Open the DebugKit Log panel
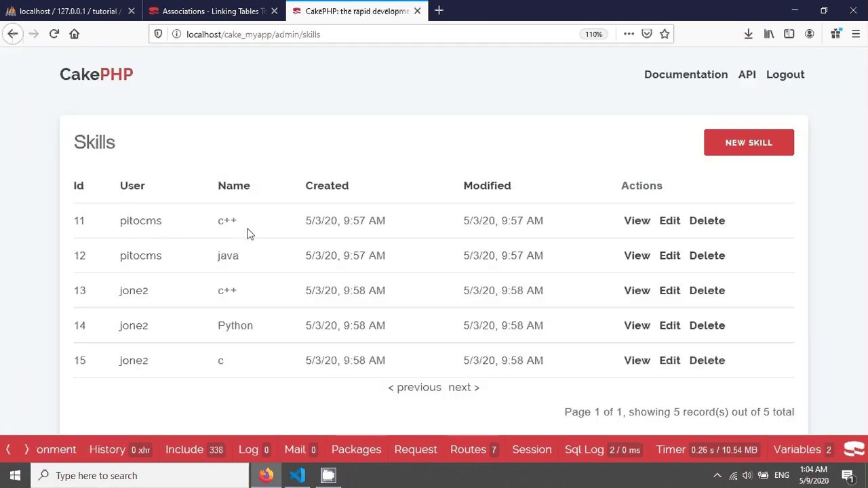Screen dimensions: 868x488 (x=254, y=449)
